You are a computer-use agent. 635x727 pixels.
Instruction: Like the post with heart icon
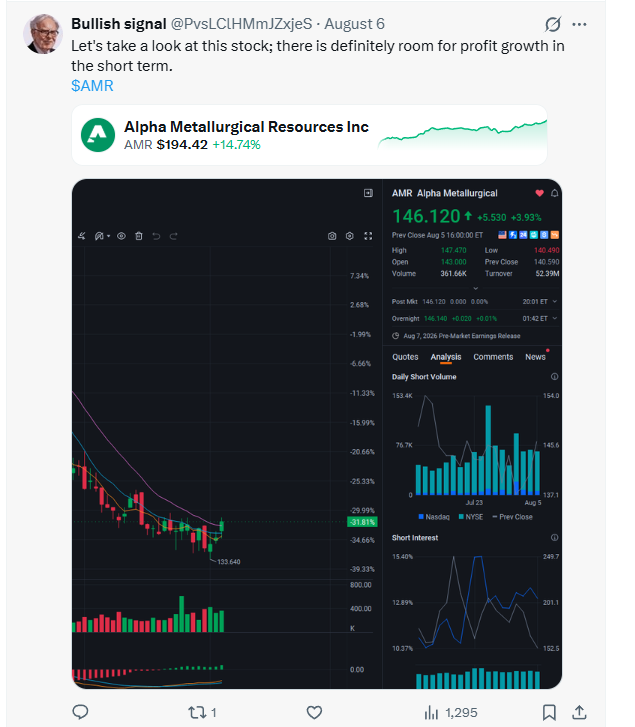tap(314, 712)
